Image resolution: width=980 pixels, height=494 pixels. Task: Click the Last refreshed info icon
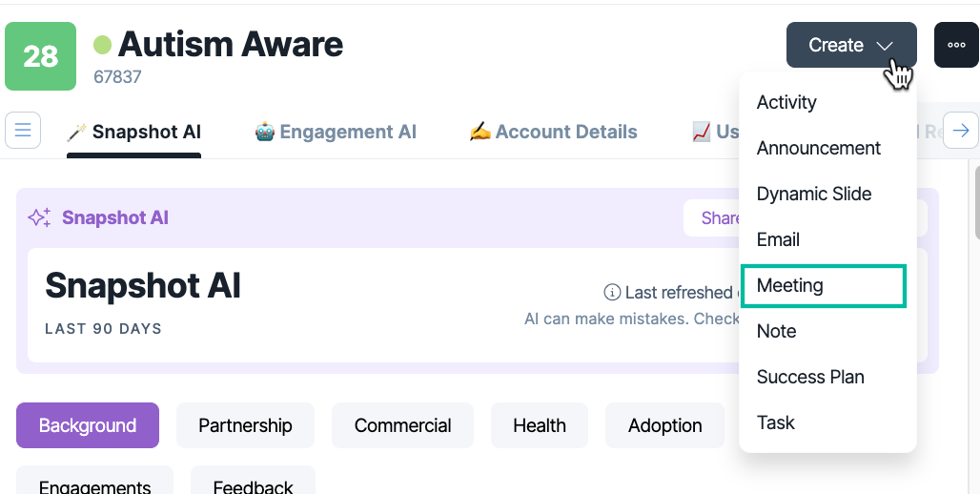(612, 292)
